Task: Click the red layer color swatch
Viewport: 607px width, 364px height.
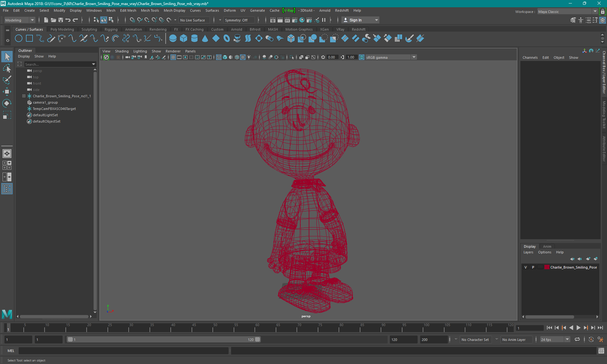Action: tap(547, 267)
